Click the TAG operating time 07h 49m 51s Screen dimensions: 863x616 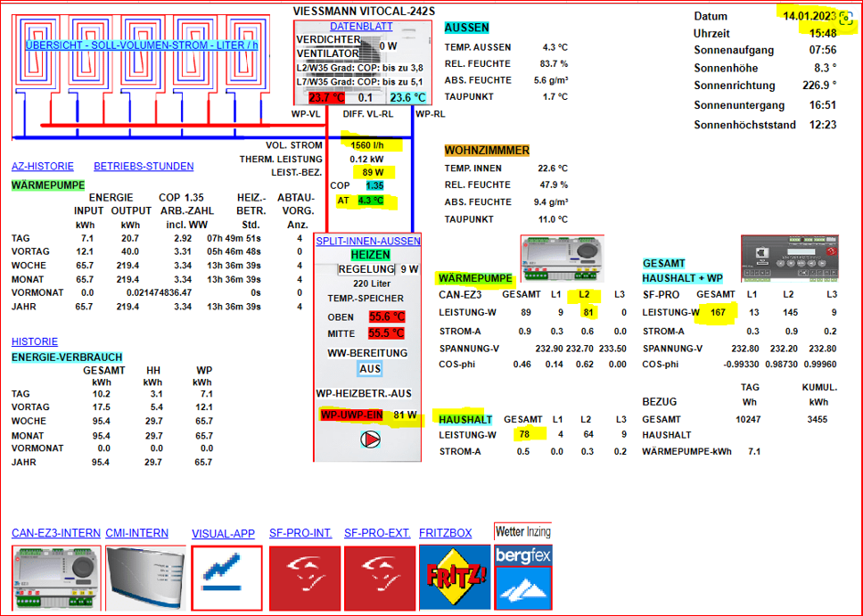tap(234, 238)
